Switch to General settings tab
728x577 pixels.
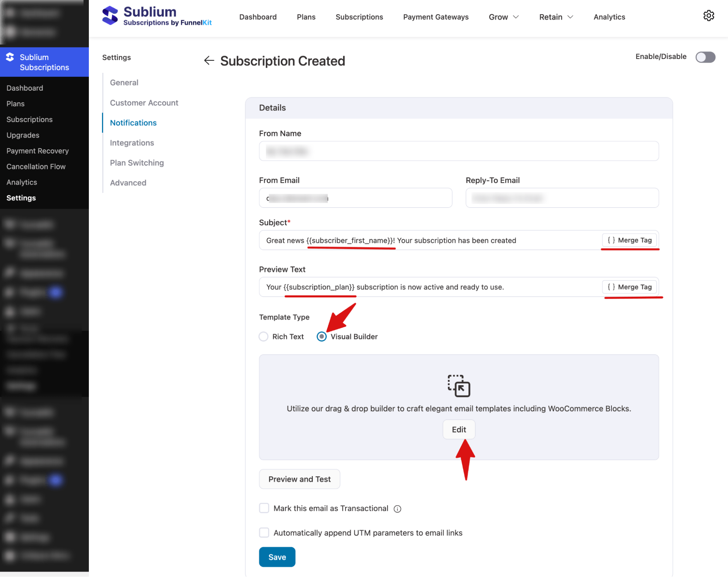(x=124, y=83)
